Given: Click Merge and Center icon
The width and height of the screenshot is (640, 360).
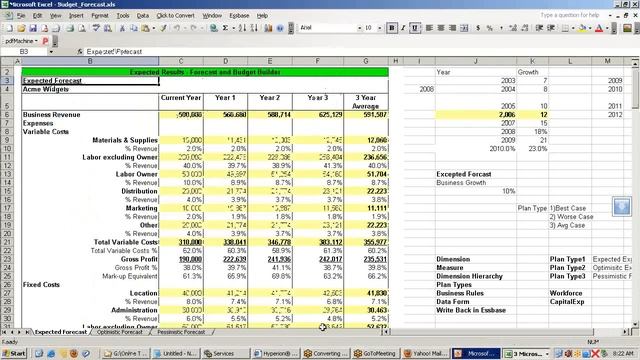Looking at the screenshot, I should tap(464, 28).
